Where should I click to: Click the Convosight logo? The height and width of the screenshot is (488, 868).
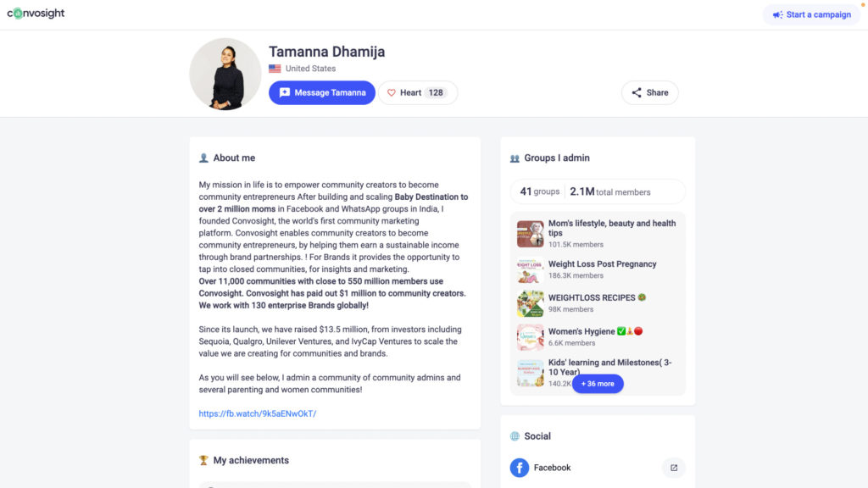coord(36,14)
